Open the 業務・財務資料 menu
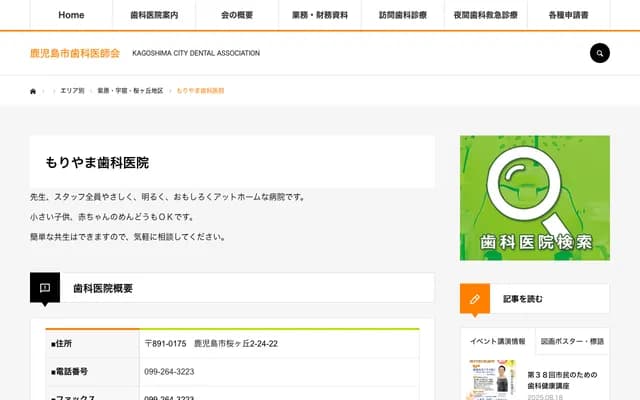 coord(320,15)
